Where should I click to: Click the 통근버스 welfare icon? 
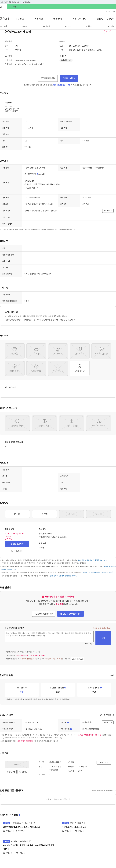pyautogui.click(x=15, y=351)
